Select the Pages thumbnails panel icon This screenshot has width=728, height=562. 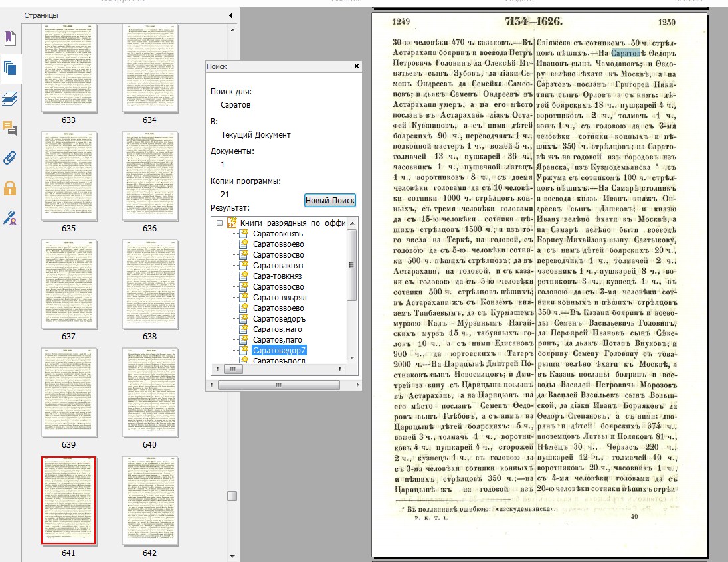click(10, 68)
